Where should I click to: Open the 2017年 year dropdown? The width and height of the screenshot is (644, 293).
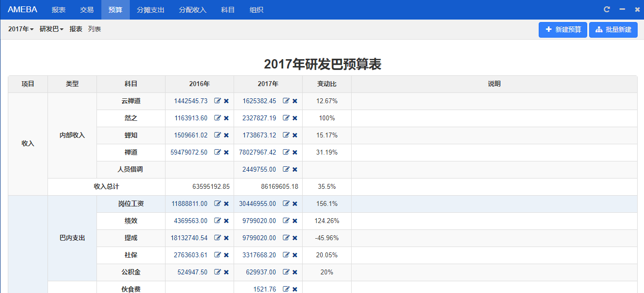tap(21, 29)
